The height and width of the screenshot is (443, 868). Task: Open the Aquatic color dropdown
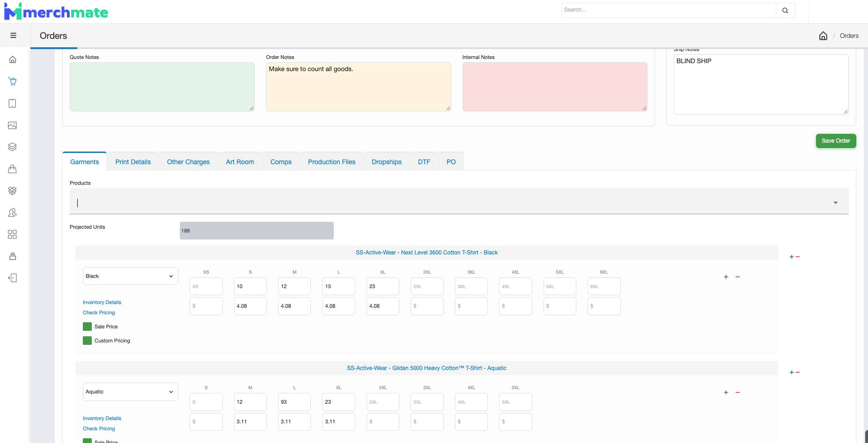pos(131,392)
